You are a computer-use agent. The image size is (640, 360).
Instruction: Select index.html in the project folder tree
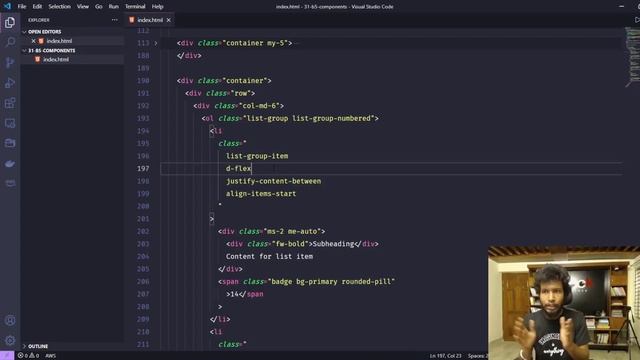pos(56,60)
